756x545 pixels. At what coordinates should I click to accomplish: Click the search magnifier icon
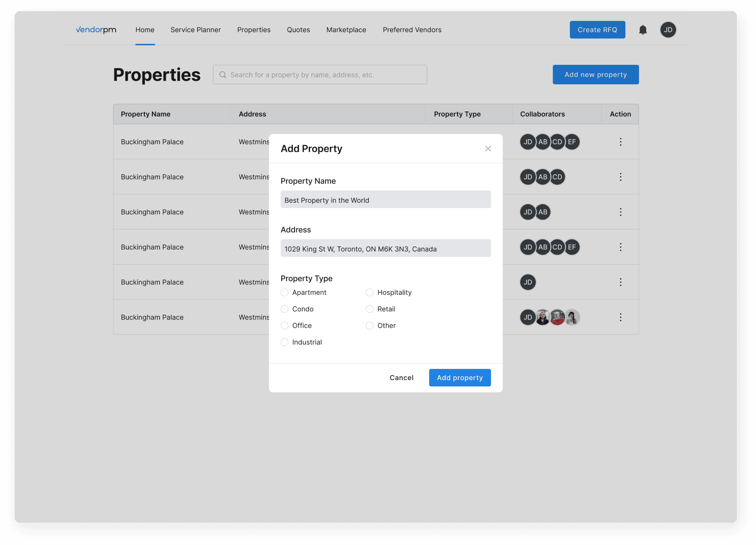tap(223, 75)
